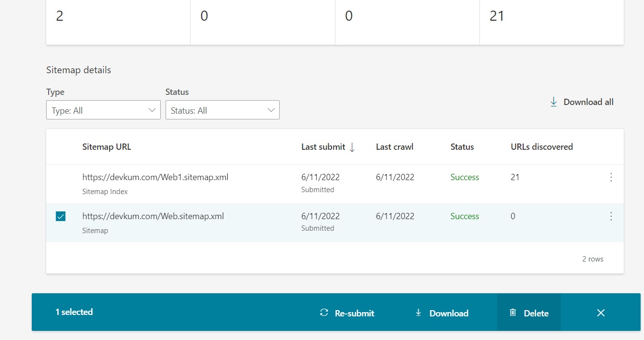This screenshot has height=340, width=644.
Task: Click https://devkum.com/Web.sitemap.xml URL
Action: 153,216
